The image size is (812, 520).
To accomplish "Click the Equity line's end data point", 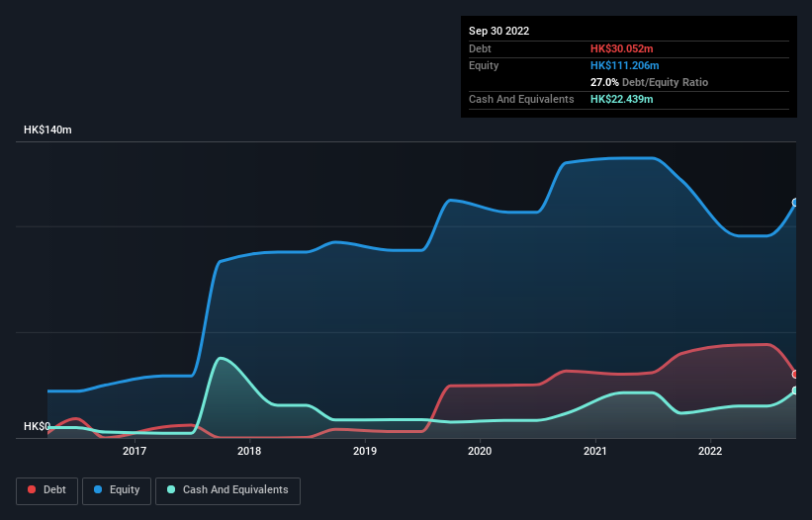I will pos(795,203).
